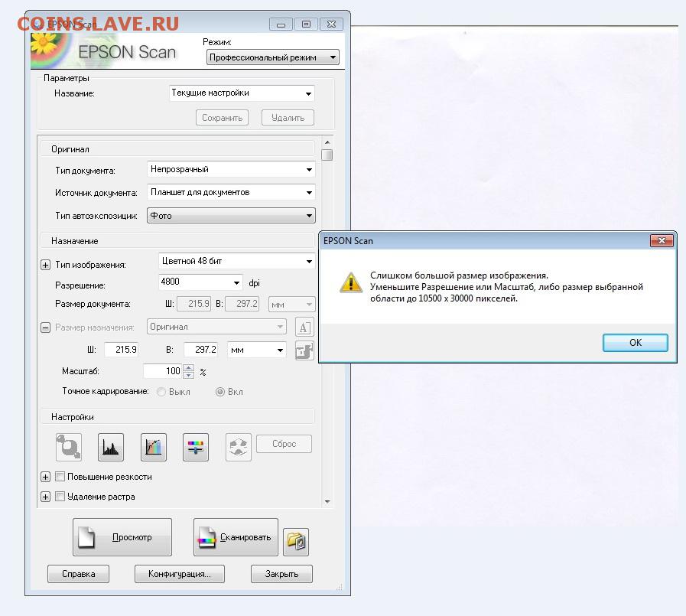Image resolution: width=686 pixels, height=616 pixels.
Task: Click the Закрыть button
Action: [281, 574]
